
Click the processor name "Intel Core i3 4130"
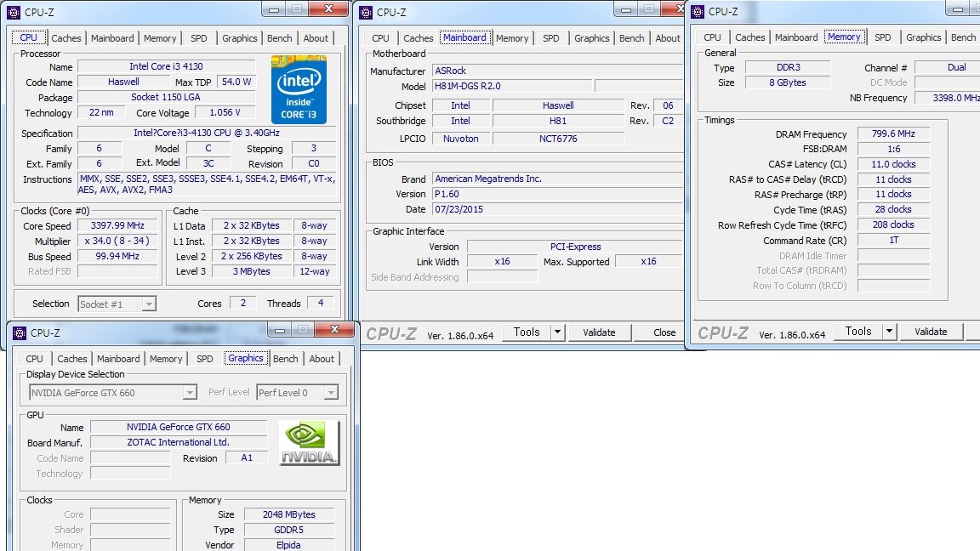pyautogui.click(x=166, y=66)
